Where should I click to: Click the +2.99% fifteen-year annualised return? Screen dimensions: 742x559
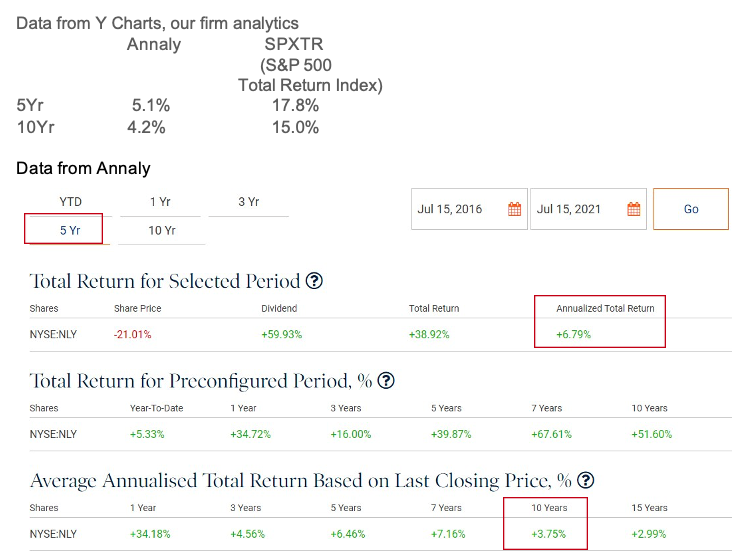649,534
